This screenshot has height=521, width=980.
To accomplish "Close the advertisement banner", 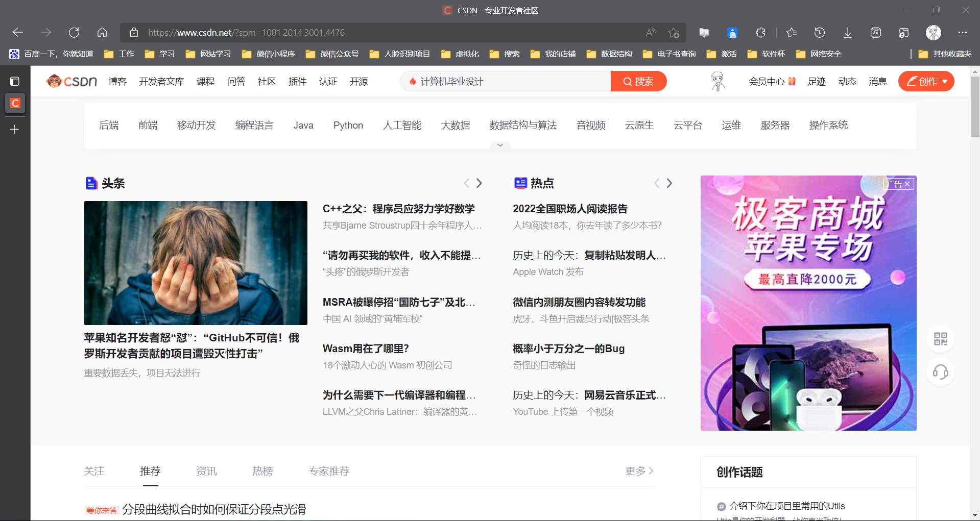I will click(x=907, y=184).
